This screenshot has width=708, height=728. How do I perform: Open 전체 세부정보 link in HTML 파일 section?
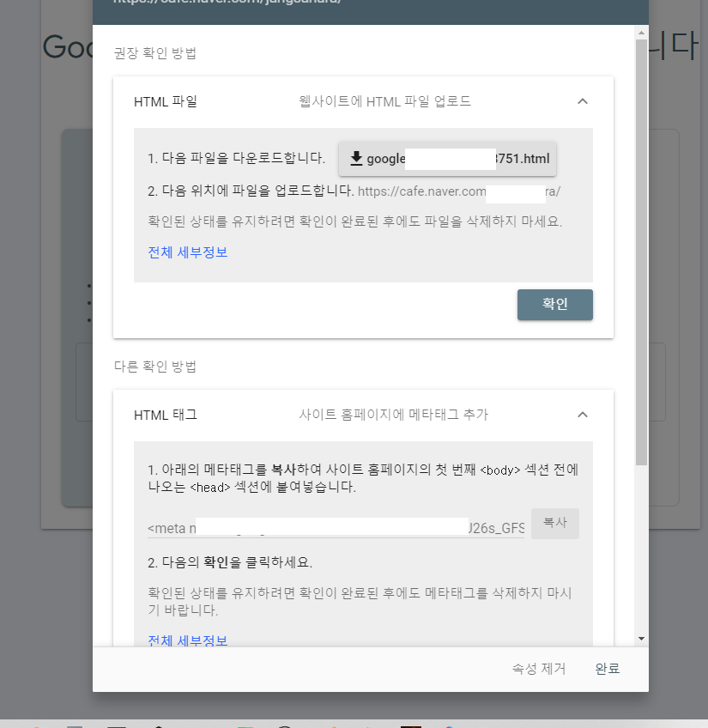188,252
